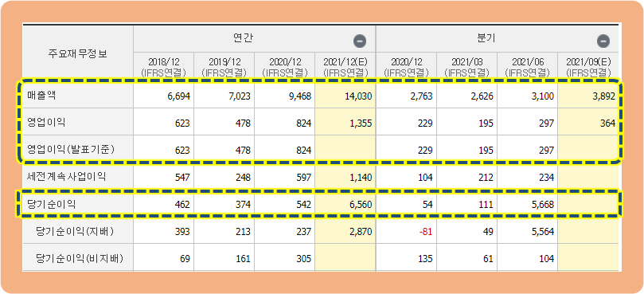The height and width of the screenshot is (294, 644).
Task: Select the 주요재무정보 header cell
Action: (x=78, y=54)
